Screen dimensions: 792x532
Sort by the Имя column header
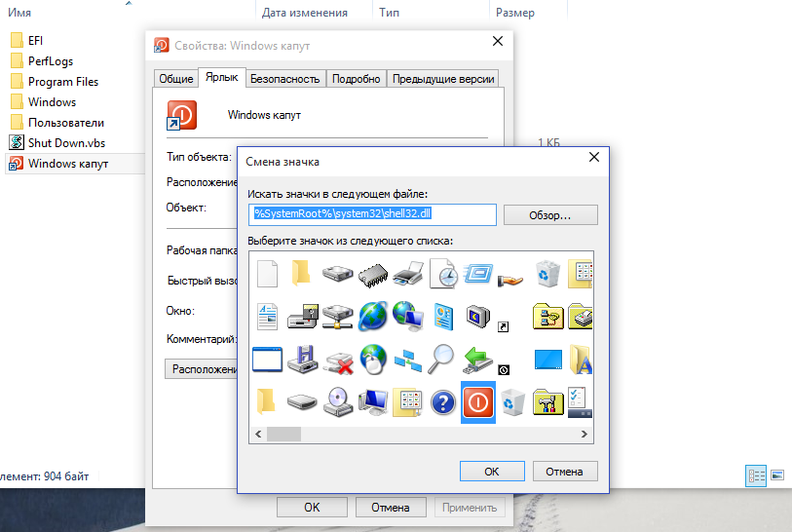(x=19, y=13)
